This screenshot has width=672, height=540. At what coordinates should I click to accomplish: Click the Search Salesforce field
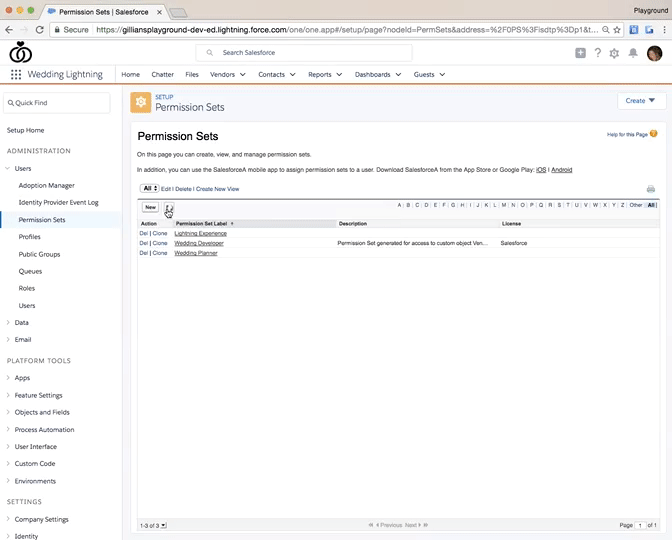click(x=304, y=53)
